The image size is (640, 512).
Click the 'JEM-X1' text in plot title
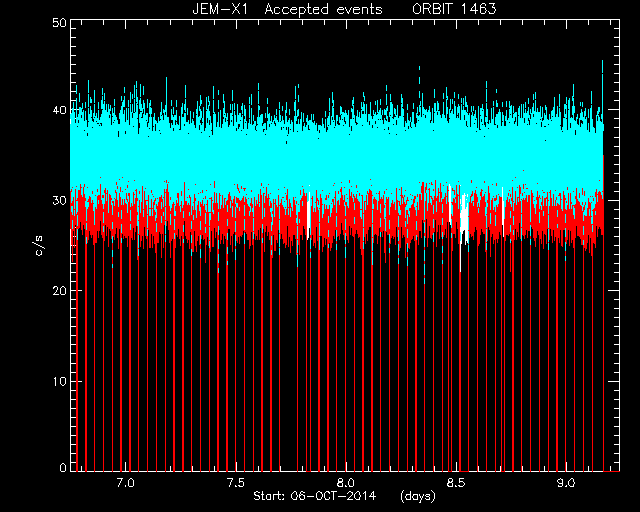click(220, 9)
